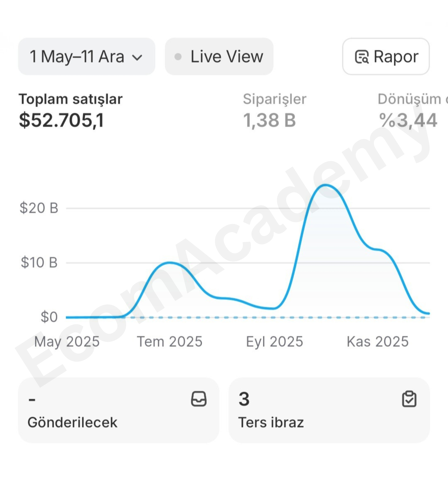Open the Rapor report button
This screenshot has width=448, height=480.
(386, 56)
